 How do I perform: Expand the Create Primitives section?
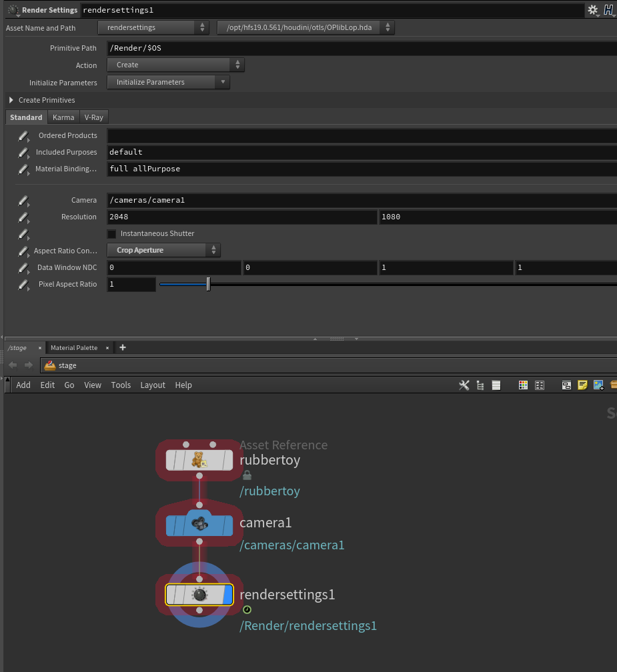click(x=11, y=100)
